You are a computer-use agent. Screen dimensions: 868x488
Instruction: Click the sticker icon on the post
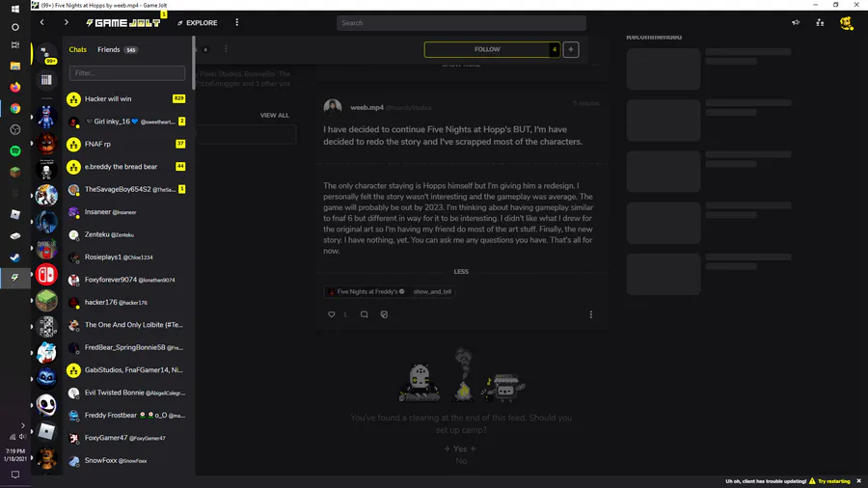pos(384,314)
